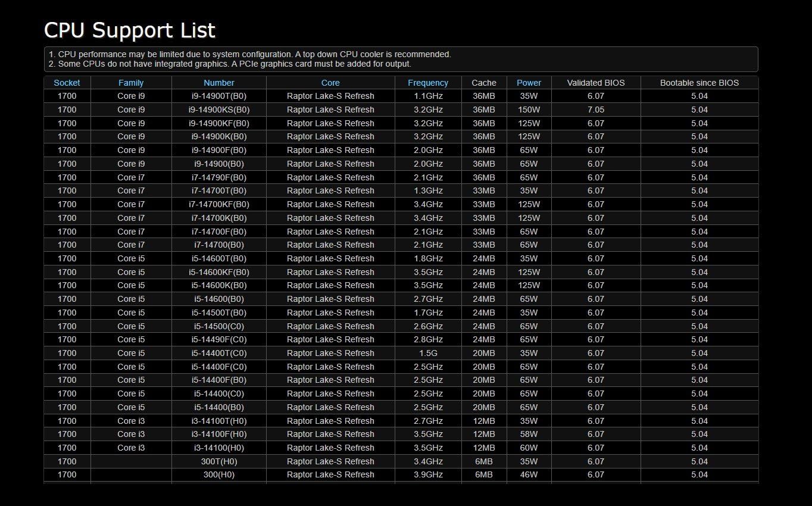Click the 1.3GHz frequency value
This screenshot has height=506, width=812.
coord(429,190)
